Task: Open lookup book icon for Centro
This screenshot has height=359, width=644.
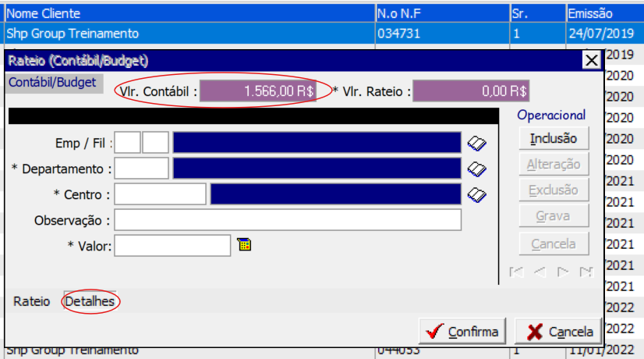Action: coord(476,194)
